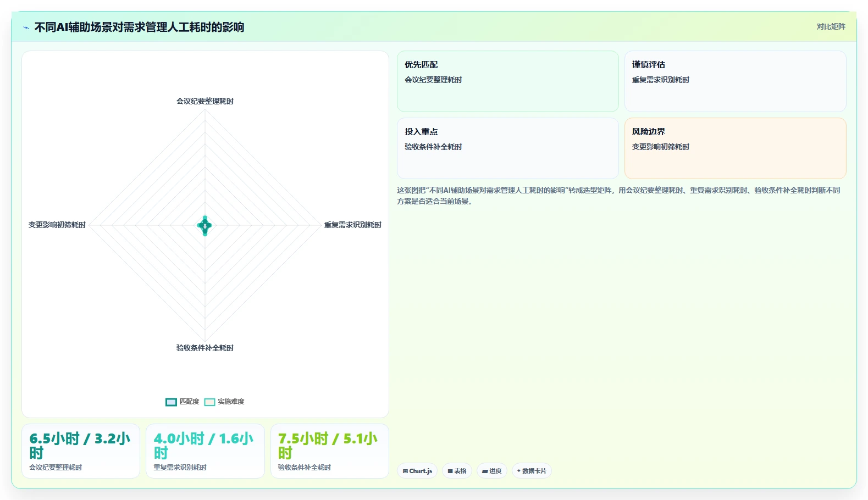868x500 pixels.
Task: Click 变更影响初筛耗时 text in 风险边界 card
Action: (x=660, y=147)
